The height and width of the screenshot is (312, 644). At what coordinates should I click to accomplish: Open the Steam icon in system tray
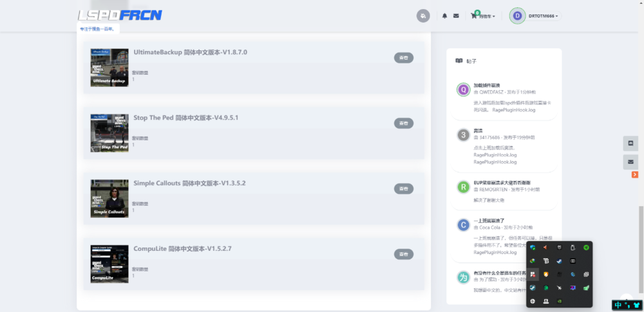click(560, 261)
